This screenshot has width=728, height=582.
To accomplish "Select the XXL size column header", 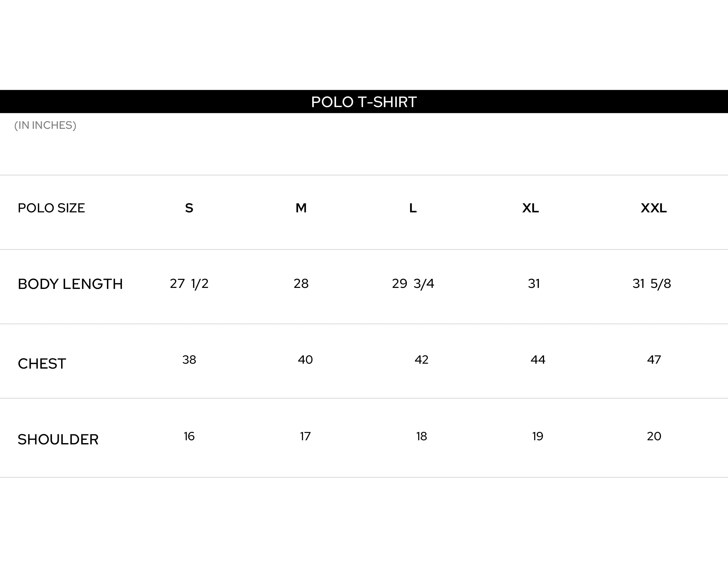I will tap(654, 208).
